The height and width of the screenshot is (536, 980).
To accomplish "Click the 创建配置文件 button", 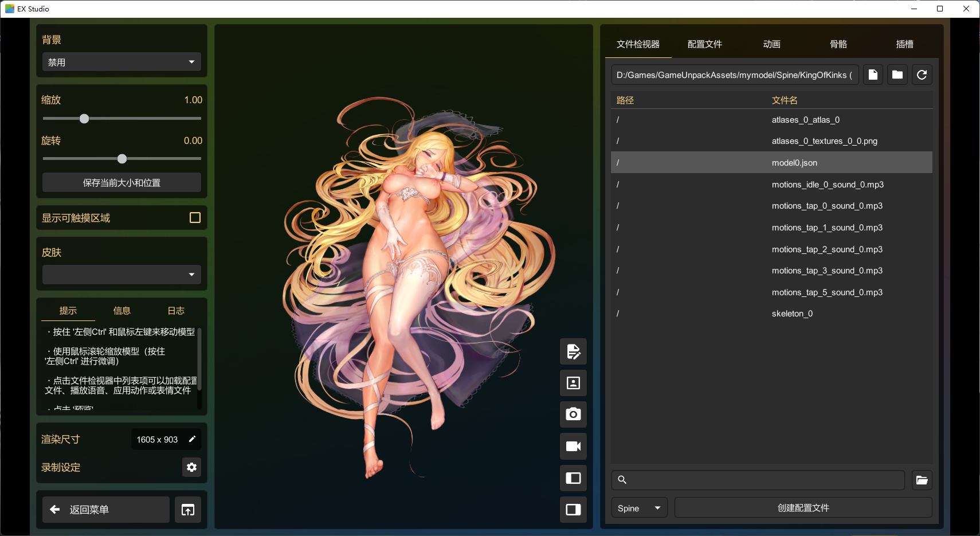I will [x=803, y=508].
